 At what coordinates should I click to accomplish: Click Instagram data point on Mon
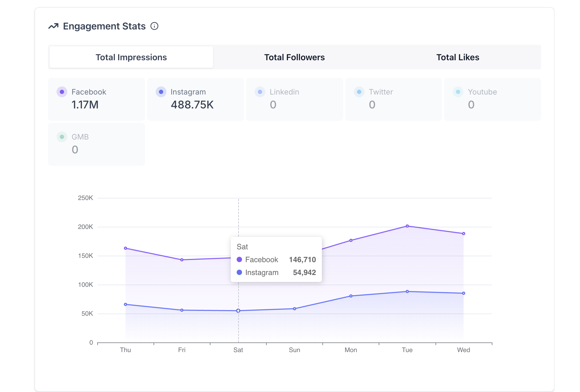point(351,296)
